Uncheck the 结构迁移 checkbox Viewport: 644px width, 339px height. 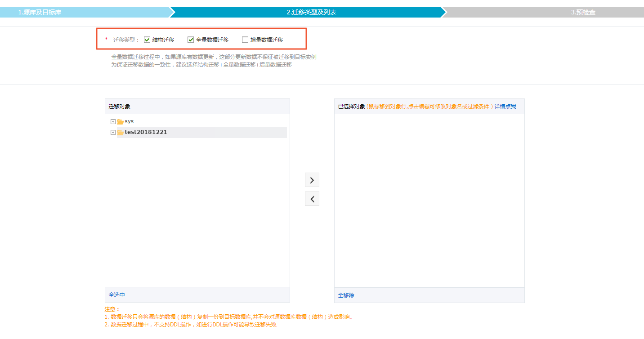click(x=147, y=40)
